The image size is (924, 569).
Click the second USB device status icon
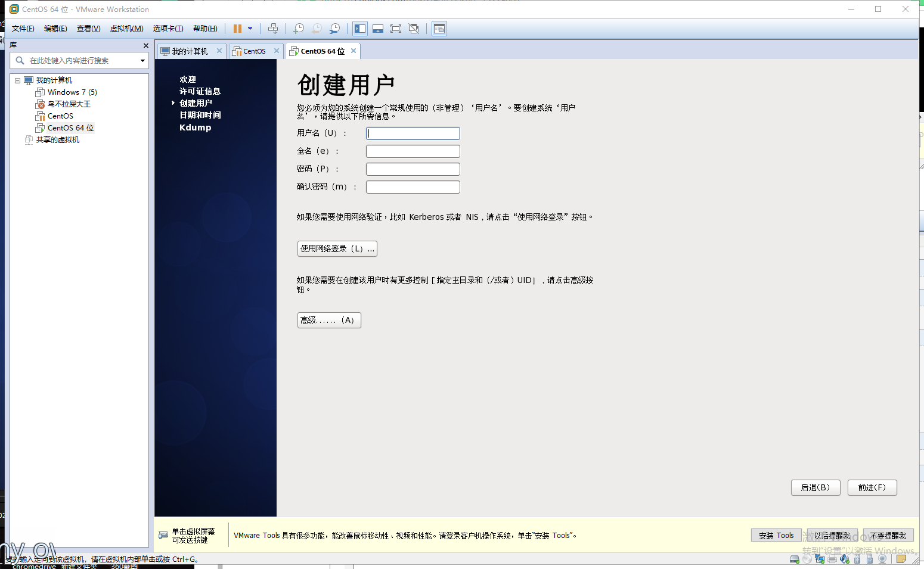click(x=870, y=559)
